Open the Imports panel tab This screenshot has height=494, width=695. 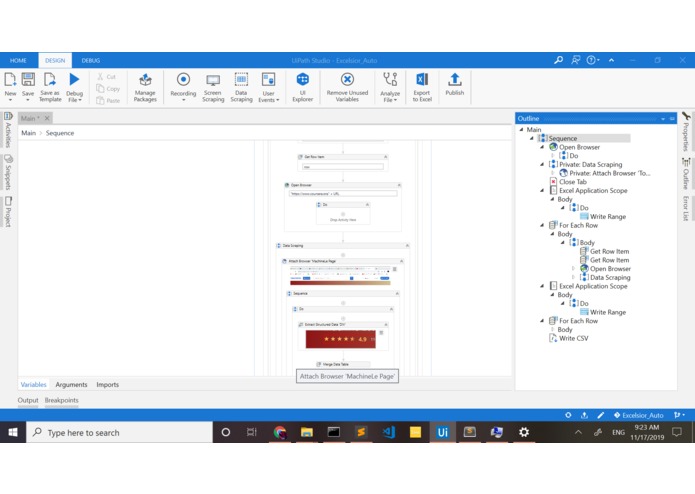(x=107, y=385)
